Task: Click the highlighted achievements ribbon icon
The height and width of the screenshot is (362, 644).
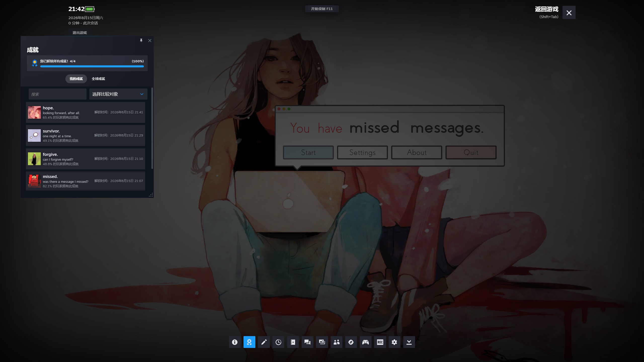Action: pyautogui.click(x=249, y=342)
